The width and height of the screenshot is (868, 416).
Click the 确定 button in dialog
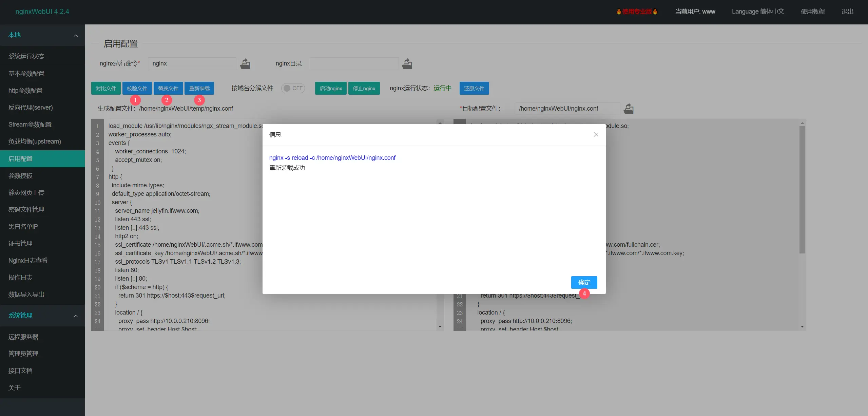[584, 282]
